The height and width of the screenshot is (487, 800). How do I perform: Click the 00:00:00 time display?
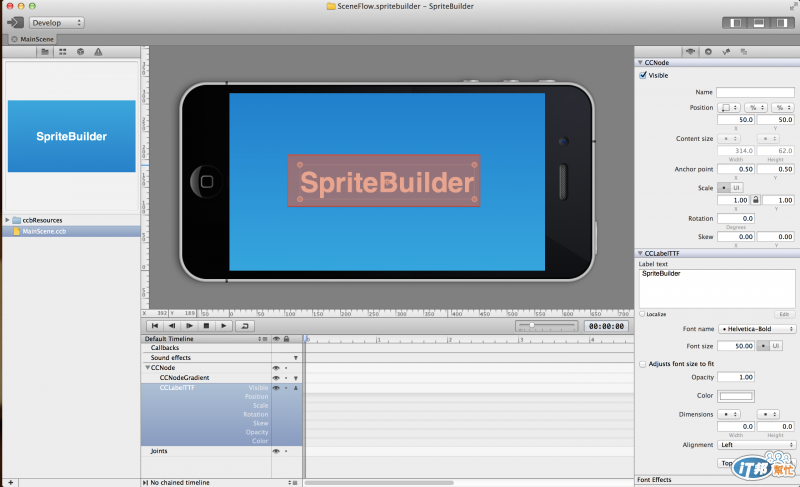pos(606,326)
